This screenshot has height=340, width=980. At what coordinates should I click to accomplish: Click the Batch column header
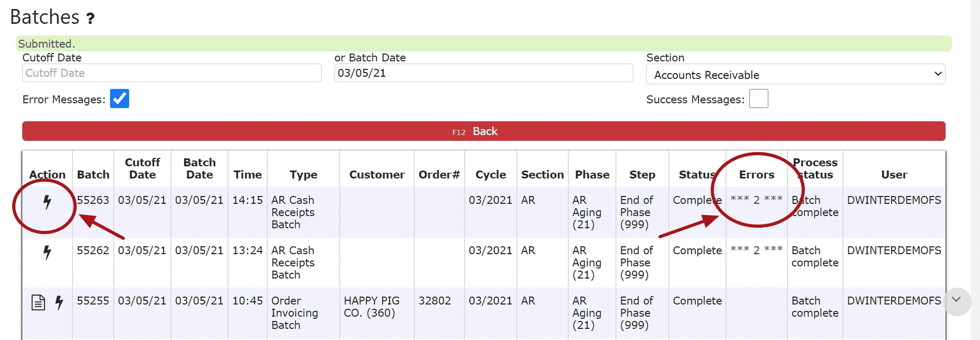pos(93,175)
